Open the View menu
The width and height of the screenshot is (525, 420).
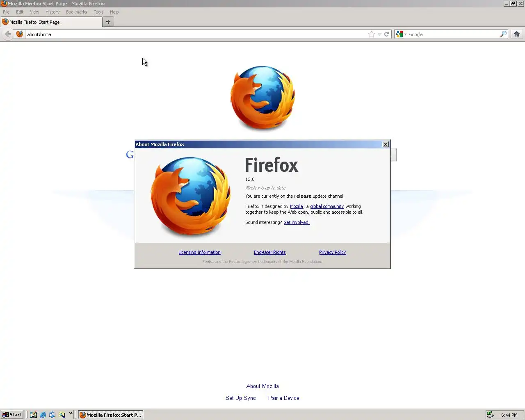(34, 12)
